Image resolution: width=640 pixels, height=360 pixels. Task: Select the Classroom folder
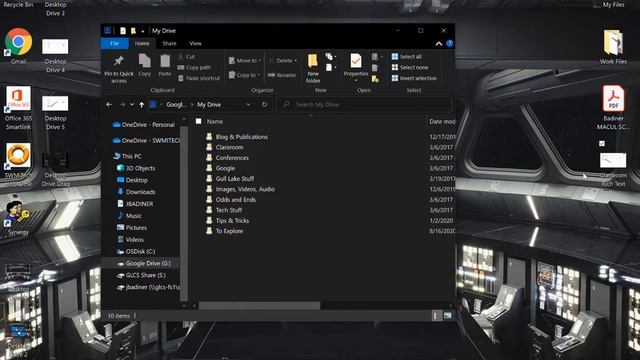pyautogui.click(x=225, y=147)
